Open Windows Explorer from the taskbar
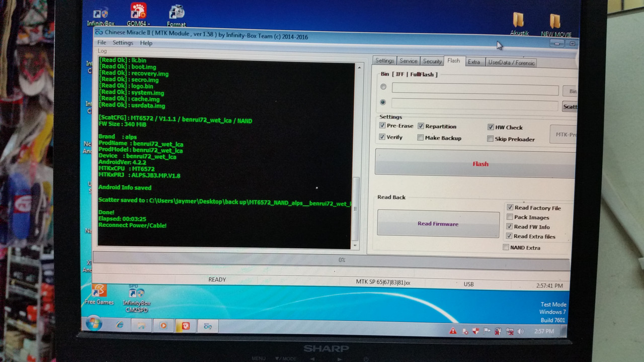Viewport: 644px width, 362px height. point(141,325)
